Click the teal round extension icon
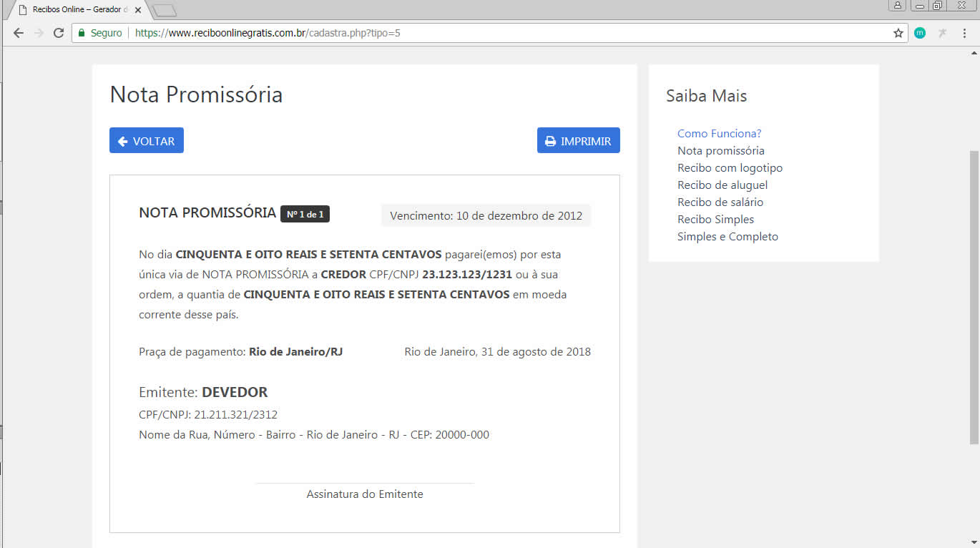Screen dimensions: 980x548 click(920, 33)
